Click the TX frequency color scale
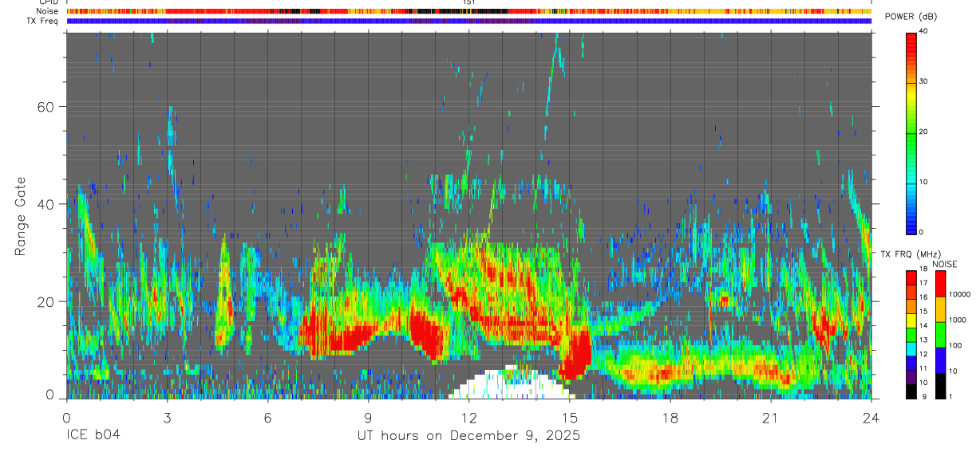Viewport: 980px width, 452px height. coord(912,335)
